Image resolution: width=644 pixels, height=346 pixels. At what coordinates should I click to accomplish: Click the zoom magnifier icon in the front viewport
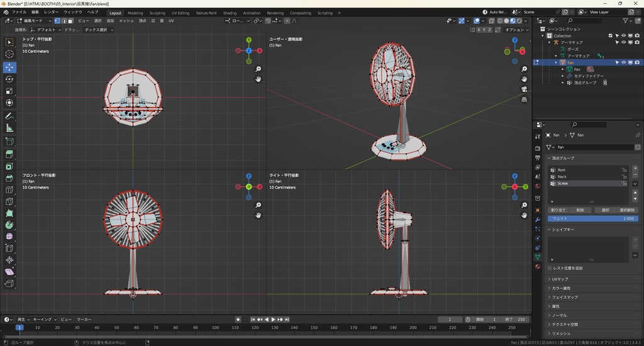tap(258, 205)
